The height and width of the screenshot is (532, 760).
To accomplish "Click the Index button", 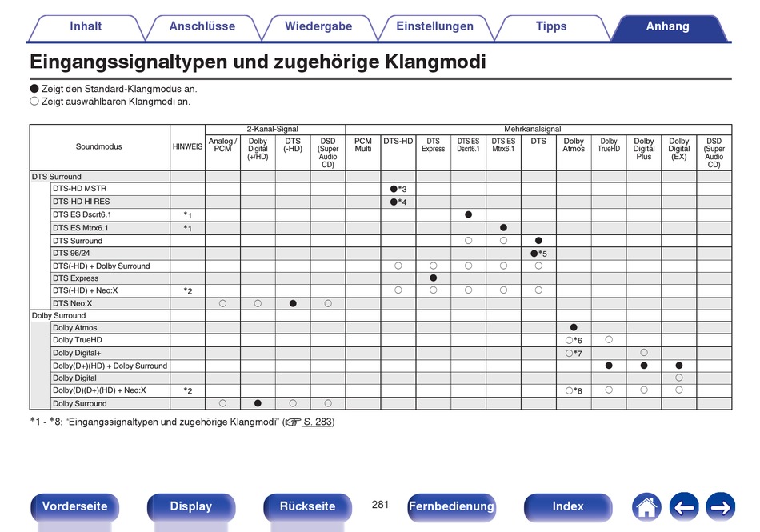I will tap(568, 507).
